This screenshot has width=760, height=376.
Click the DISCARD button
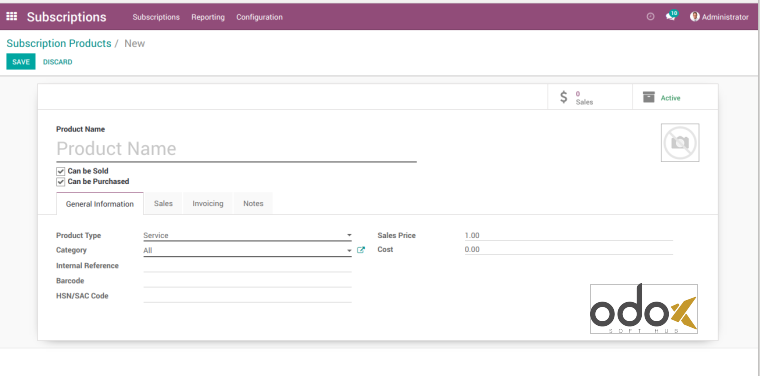[58, 62]
